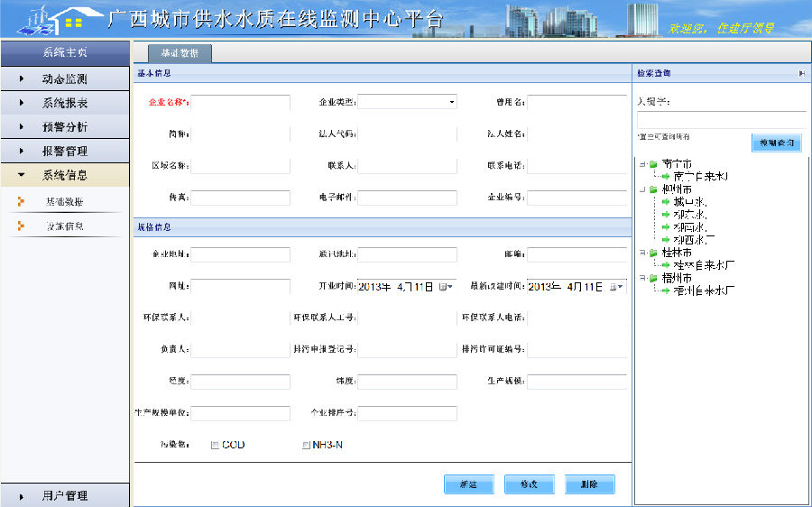Click the 企业名称 input field
This screenshot has height=507, width=812.
[240, 102]
